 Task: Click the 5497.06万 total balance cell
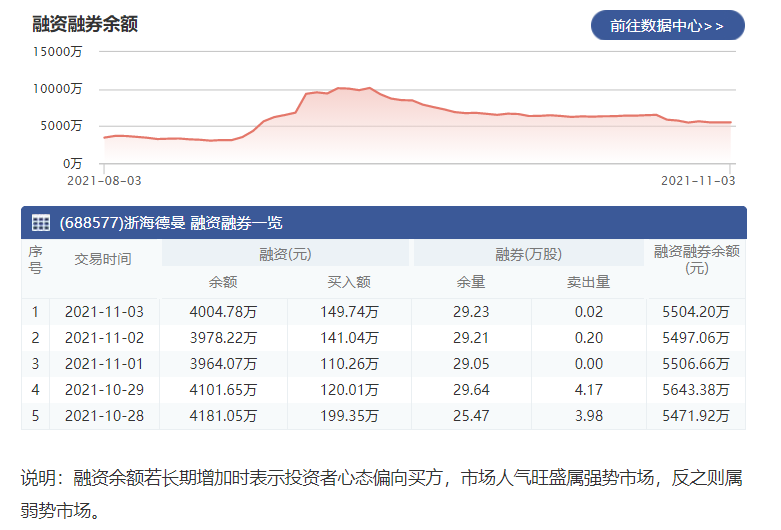click(x=696, y=338)
